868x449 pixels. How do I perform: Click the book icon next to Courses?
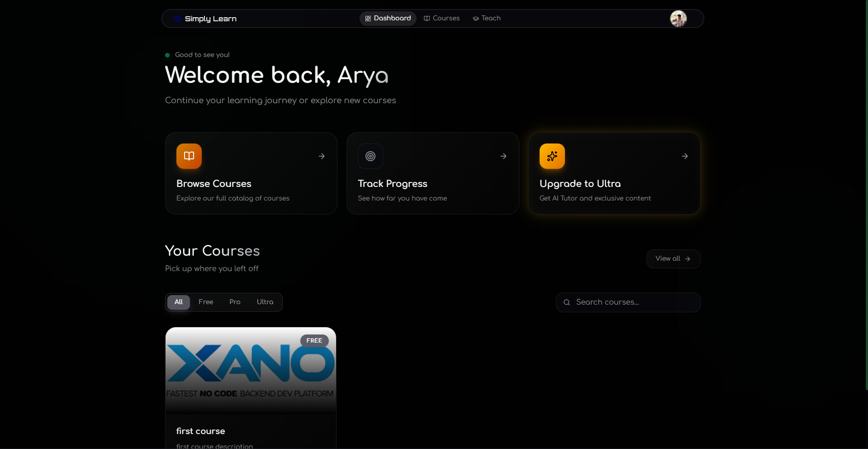click(427, 19)
